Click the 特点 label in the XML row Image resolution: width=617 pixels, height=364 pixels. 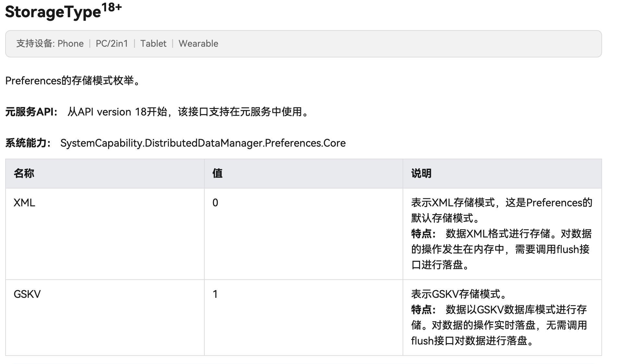click(423, 234)
